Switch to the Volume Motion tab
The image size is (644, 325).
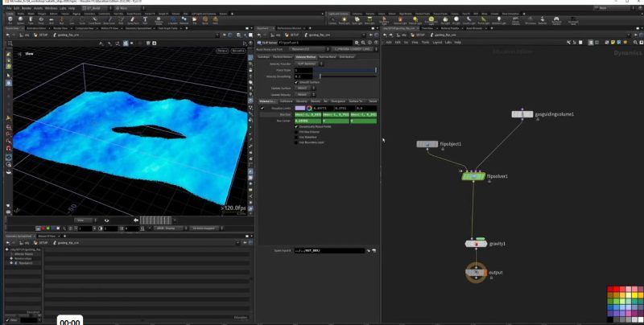[x=305, y=57]
